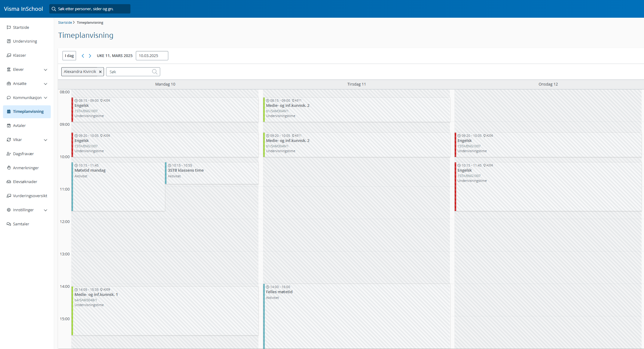
Task: Open the Undervisning menu item
Action: (x=25, y=41)
